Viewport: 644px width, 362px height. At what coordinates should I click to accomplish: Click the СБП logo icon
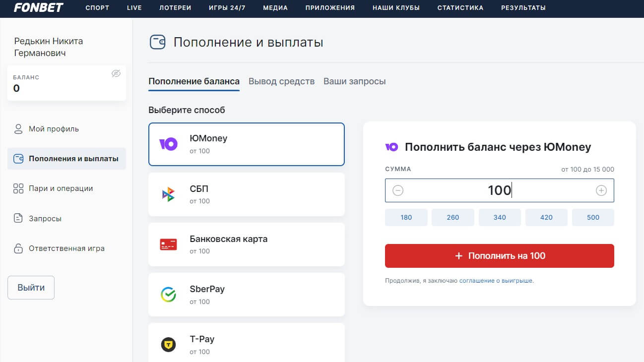[168, 194]
